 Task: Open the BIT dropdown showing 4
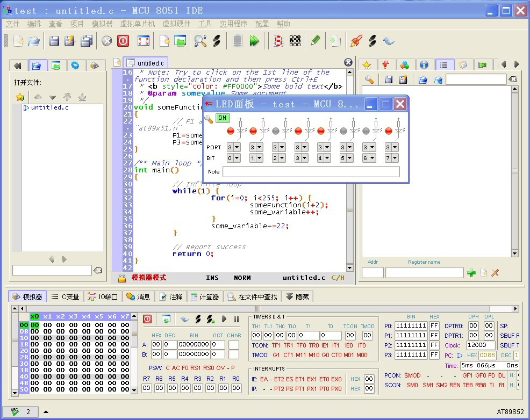324,158
